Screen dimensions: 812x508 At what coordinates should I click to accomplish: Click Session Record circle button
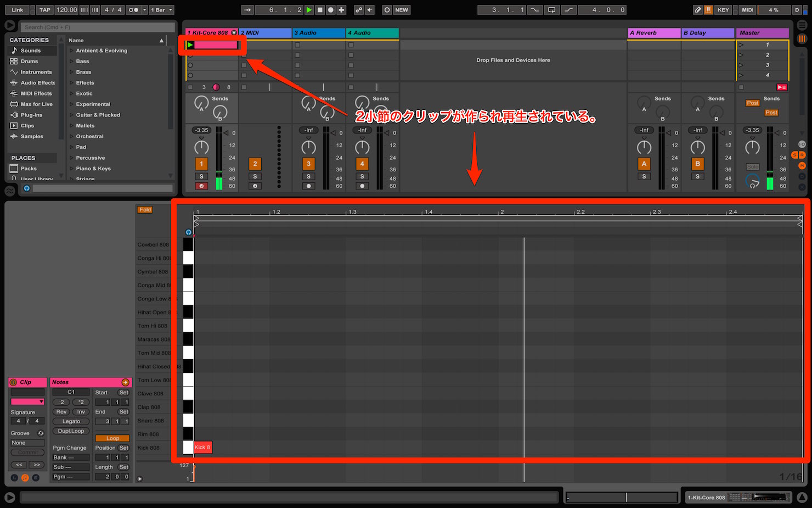pos(387,10)
